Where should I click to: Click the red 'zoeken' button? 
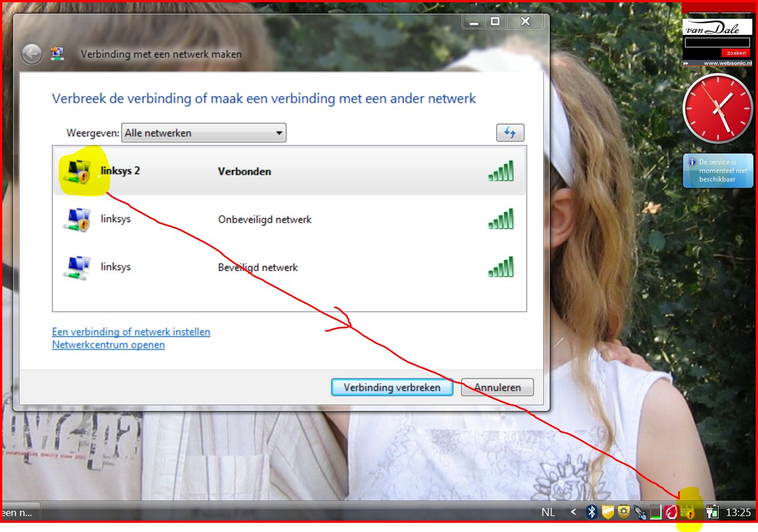click(736, 53)
